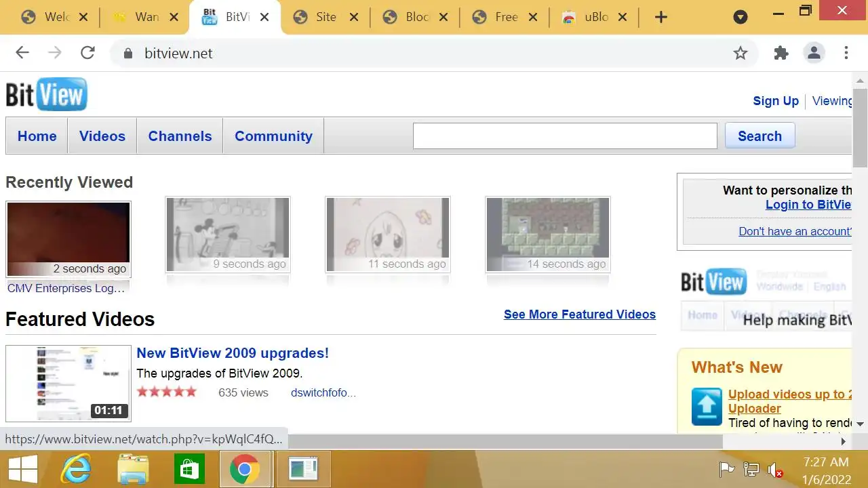
Task: Click the blue upload arrow icon in What's New
Action: tap(707, 407)
